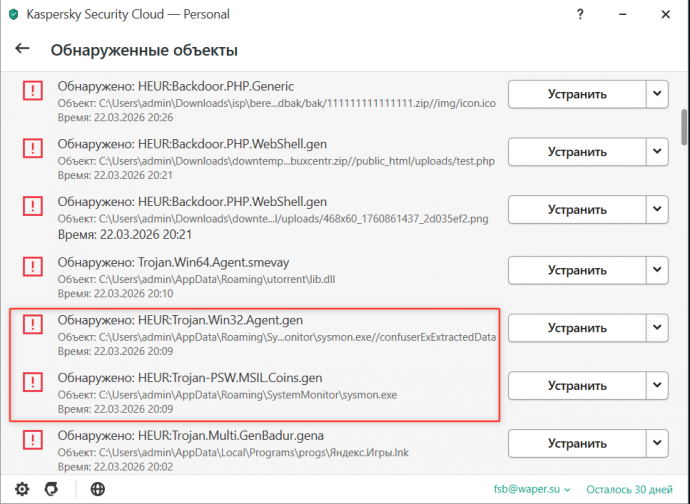Select path utorrent\lib.dll
The image size is (690, 504).
[196, 280]
